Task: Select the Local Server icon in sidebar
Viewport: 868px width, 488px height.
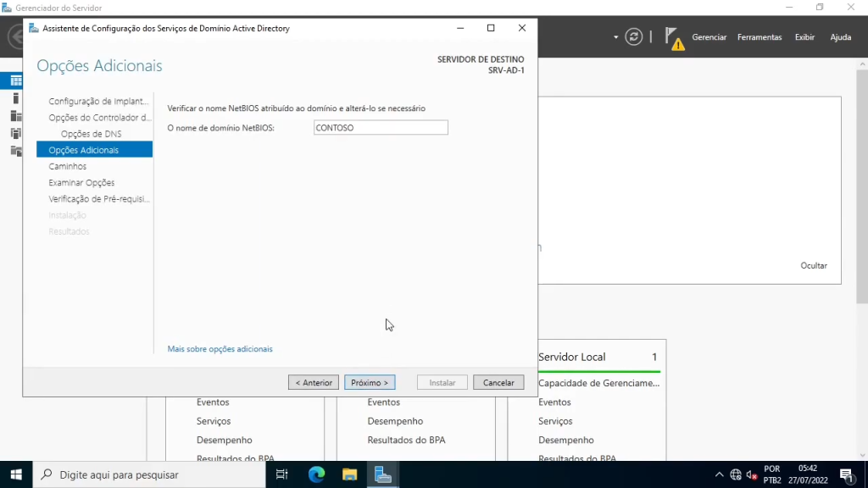Action: click(15, 98)
